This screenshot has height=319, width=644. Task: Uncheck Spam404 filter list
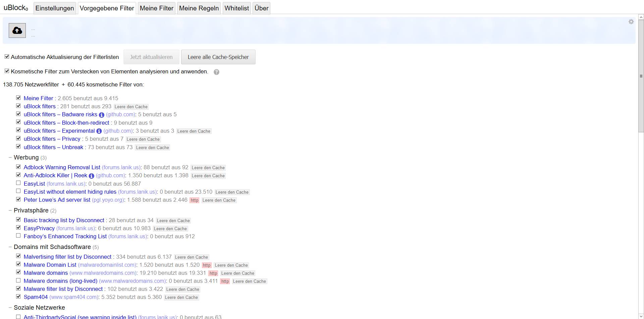(18, 297)
